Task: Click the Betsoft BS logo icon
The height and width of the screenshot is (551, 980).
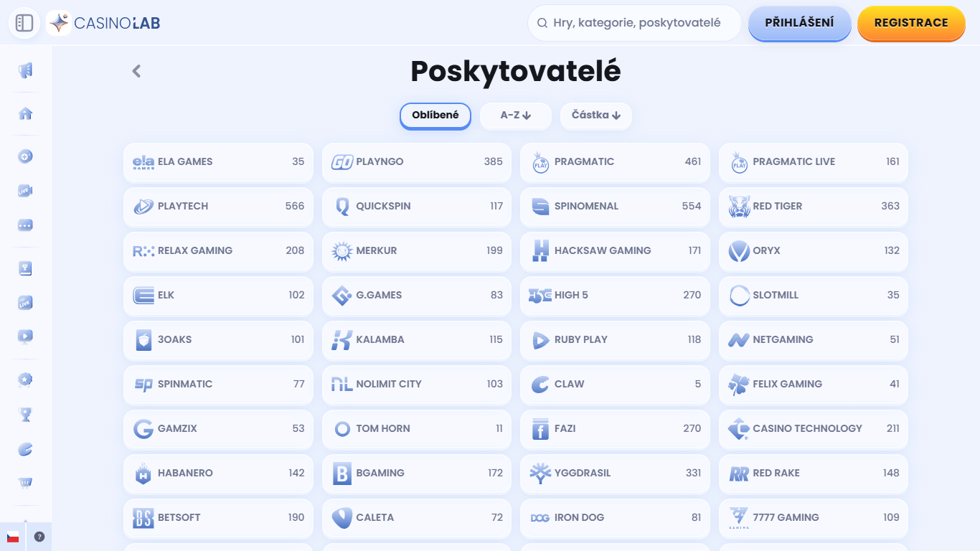Action: (x=143, y=518)
